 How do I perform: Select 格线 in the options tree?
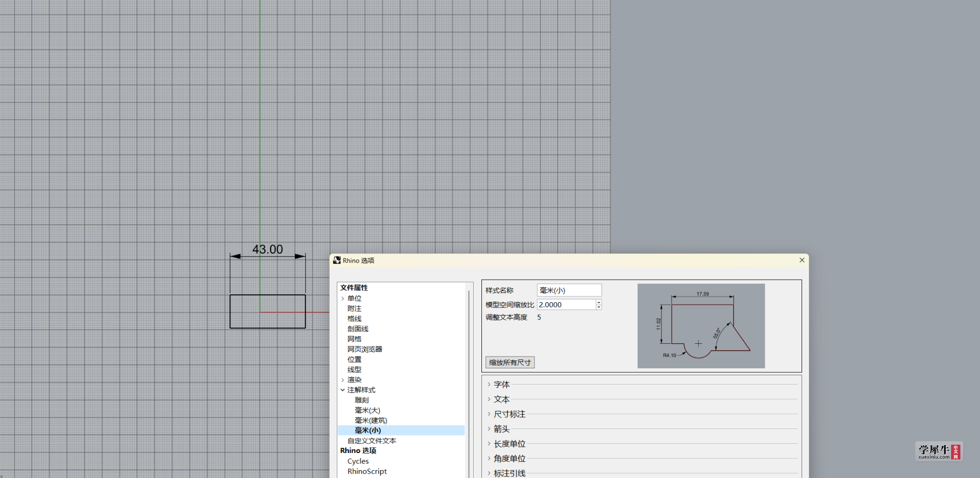pyautogui.click(x=354, y=319)
